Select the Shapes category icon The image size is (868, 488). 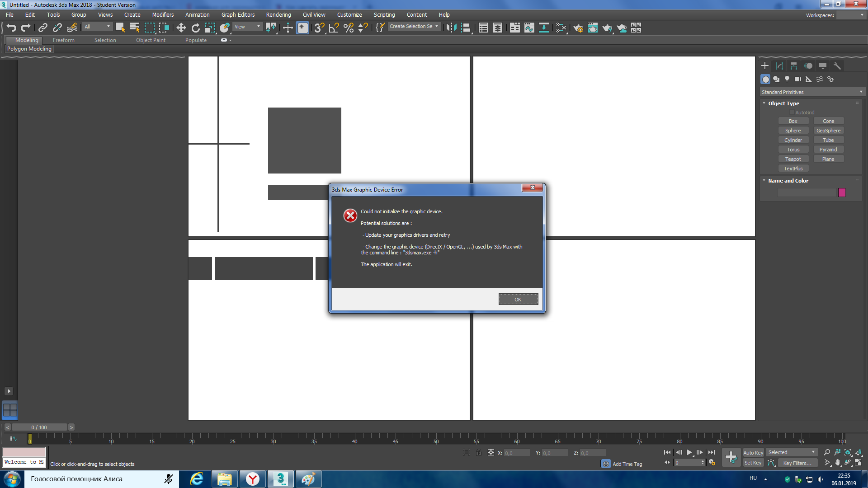click(776, 79)
